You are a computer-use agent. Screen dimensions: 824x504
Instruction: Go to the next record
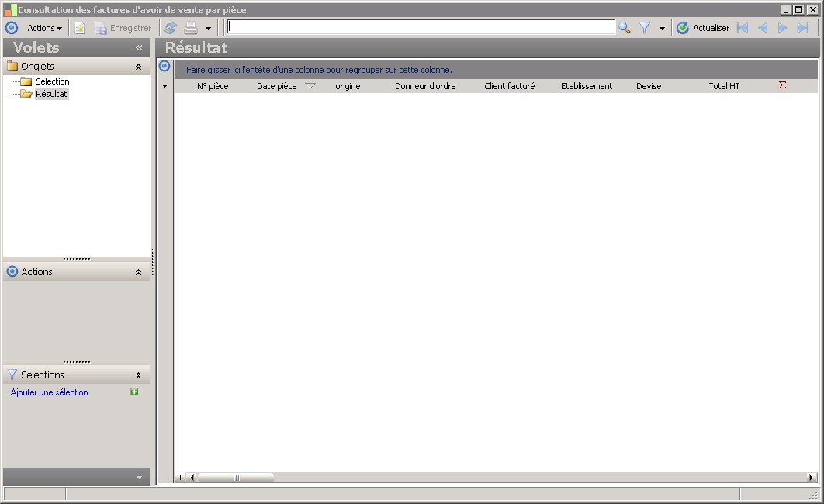click(782, 28)
